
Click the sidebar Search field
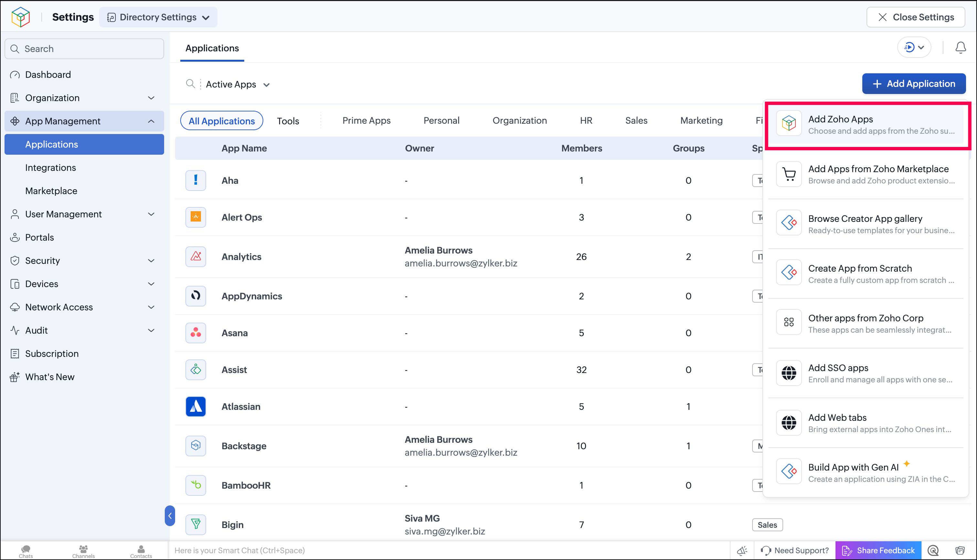pyautogui.click(x=84, y=48)
